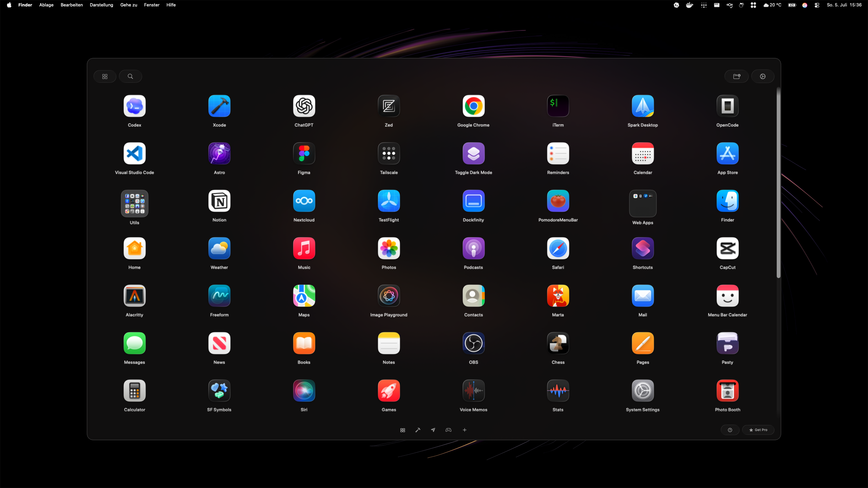Launch the Xcode app
The width and height of the screenshot is (868, 488).
[x=219, y=106]
